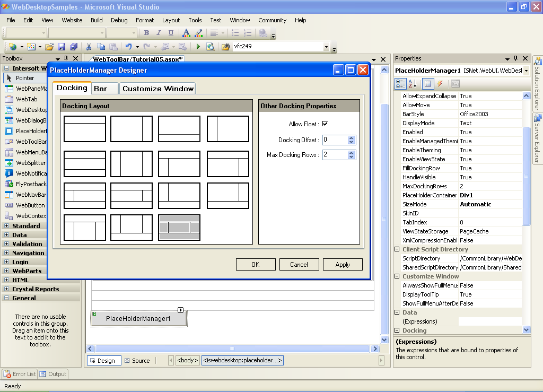Click the Undo toolbar icon
The image size is (543, 392).
point(128,47)
